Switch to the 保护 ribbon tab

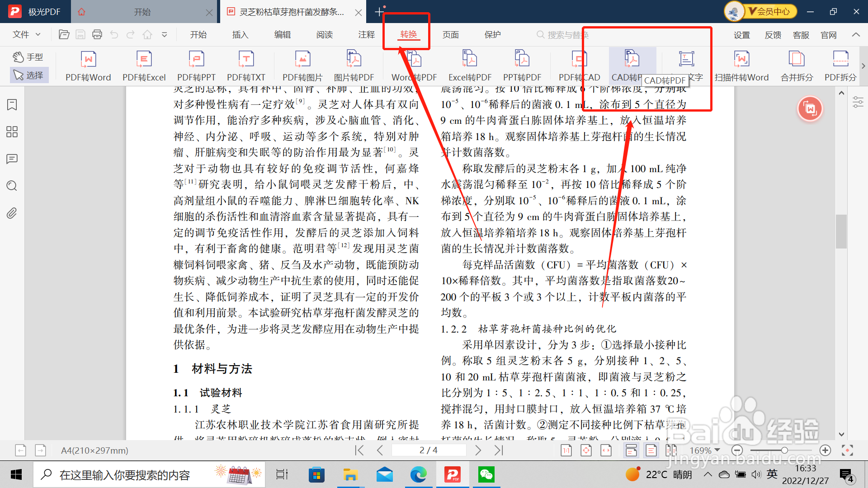492,35
